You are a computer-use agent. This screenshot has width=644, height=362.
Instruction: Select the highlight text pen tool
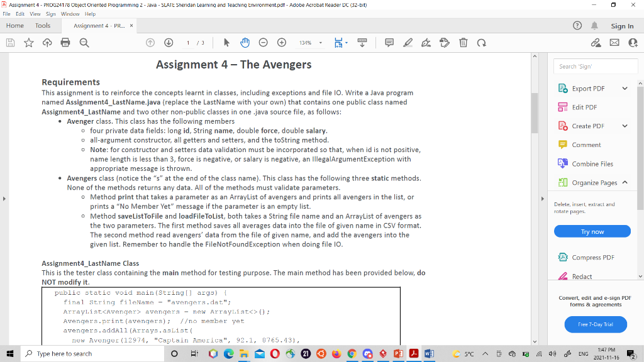[408, 43]
